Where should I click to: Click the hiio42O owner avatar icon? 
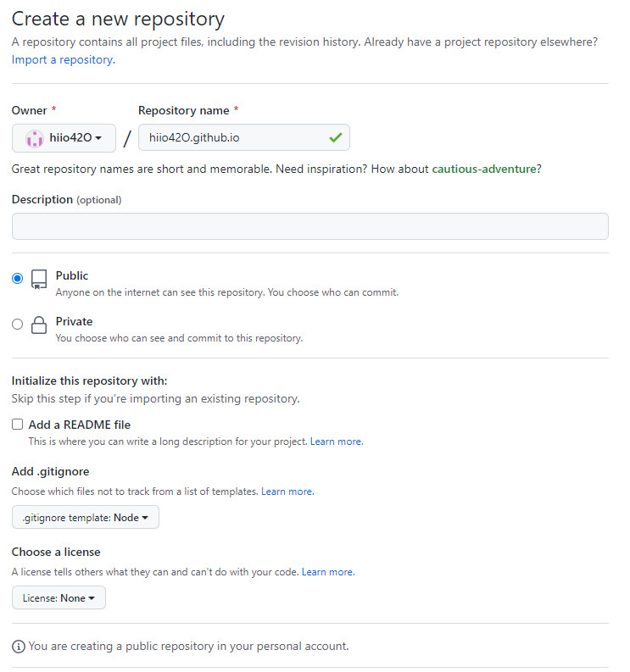coord(34,138)
